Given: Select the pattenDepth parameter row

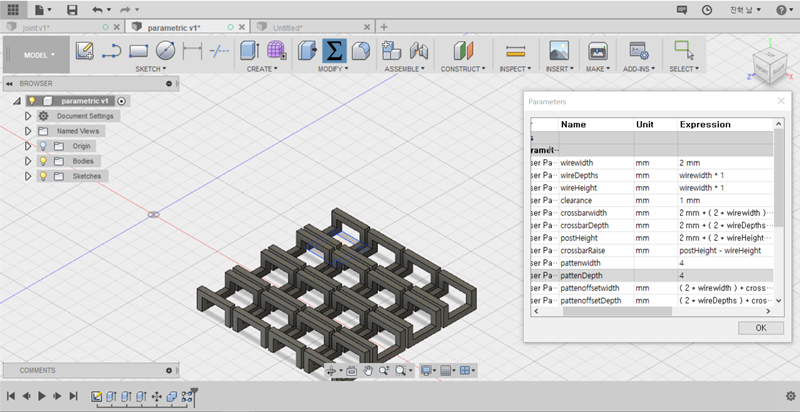Looking at the screenshot, I should [652, 275].
